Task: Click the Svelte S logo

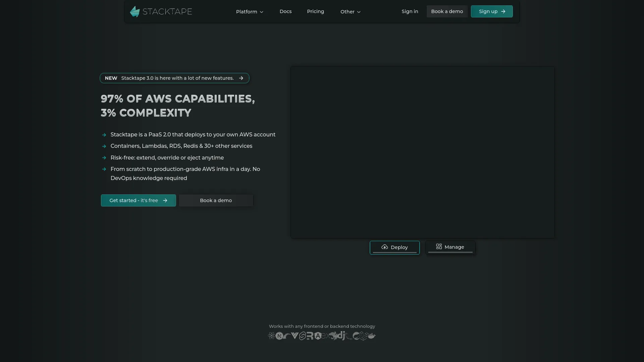Action: coord(303,336)
